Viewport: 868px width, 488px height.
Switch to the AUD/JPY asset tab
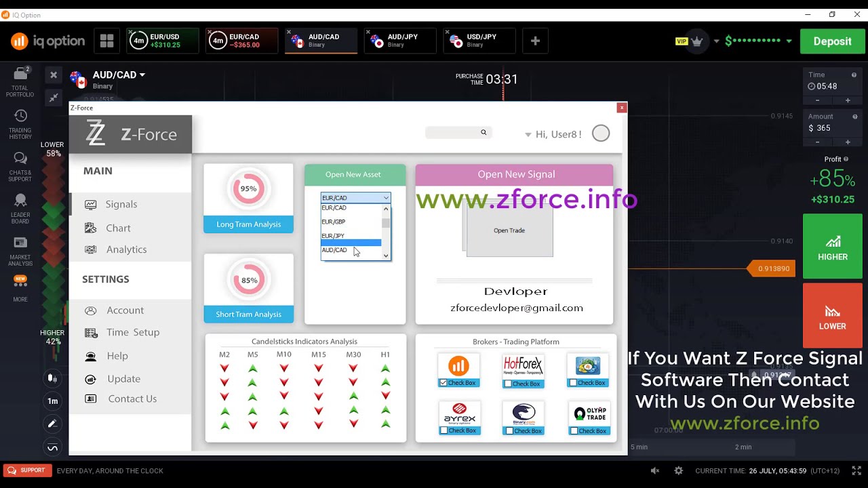tap(401, 41)
